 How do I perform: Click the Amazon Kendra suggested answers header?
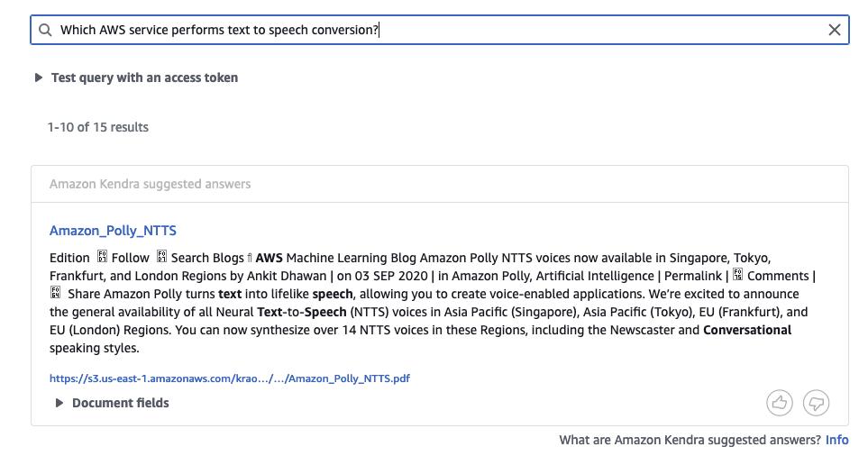point(150,184)
